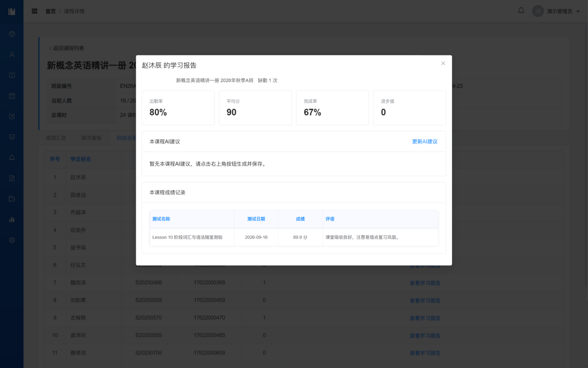Click the 完成率 67% card

333,108
